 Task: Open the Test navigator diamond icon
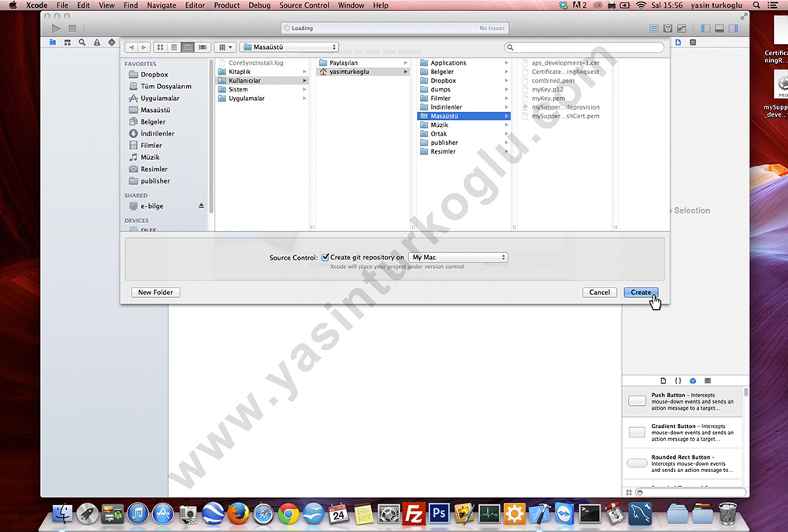pos(112,43)
